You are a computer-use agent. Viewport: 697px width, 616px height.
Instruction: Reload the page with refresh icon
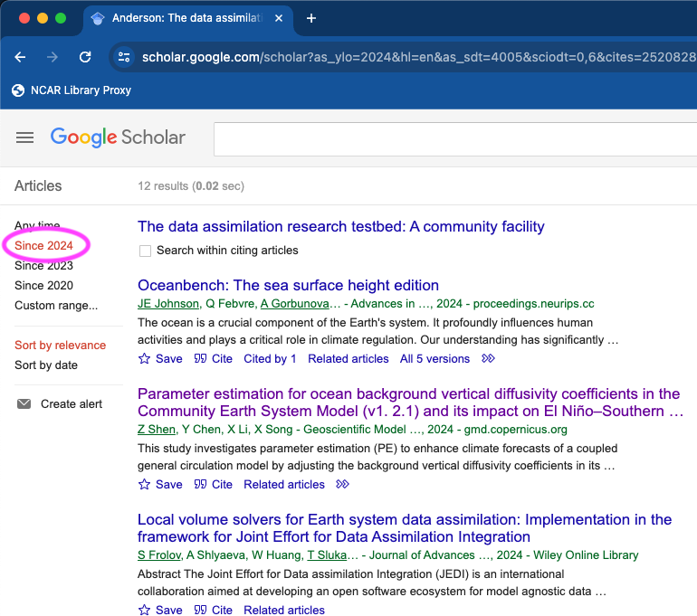85,57
